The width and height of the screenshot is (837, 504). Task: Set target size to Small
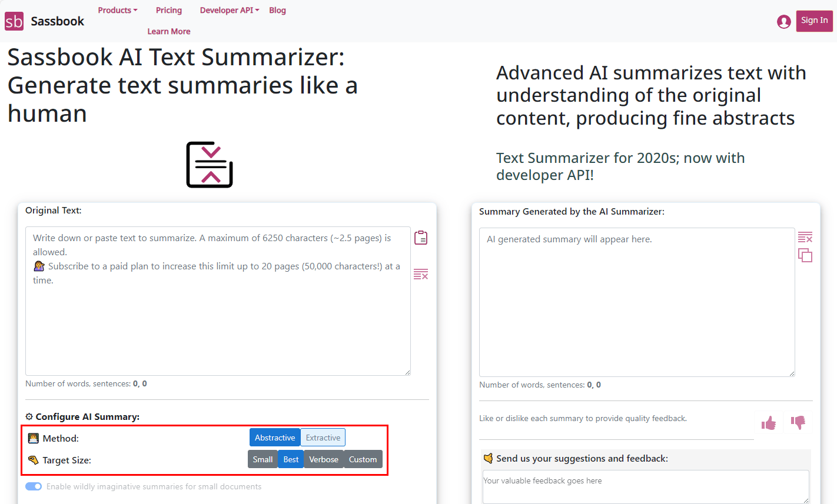[263, 459]
